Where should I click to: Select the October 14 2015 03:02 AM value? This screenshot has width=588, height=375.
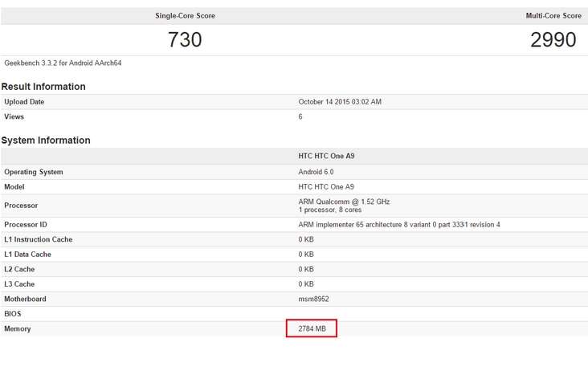pos(340,102)
